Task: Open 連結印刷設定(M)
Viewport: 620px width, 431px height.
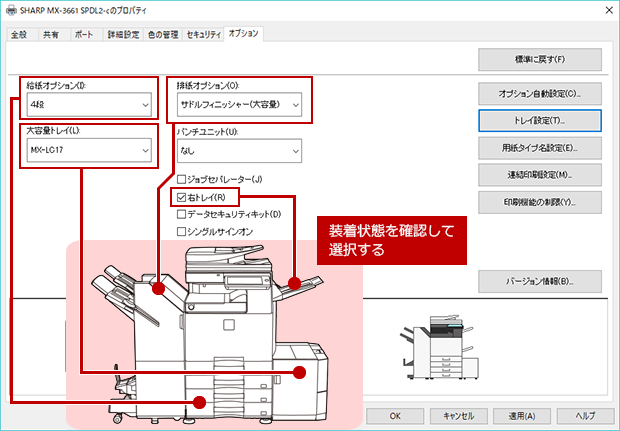Action: (x=540, y=175)
